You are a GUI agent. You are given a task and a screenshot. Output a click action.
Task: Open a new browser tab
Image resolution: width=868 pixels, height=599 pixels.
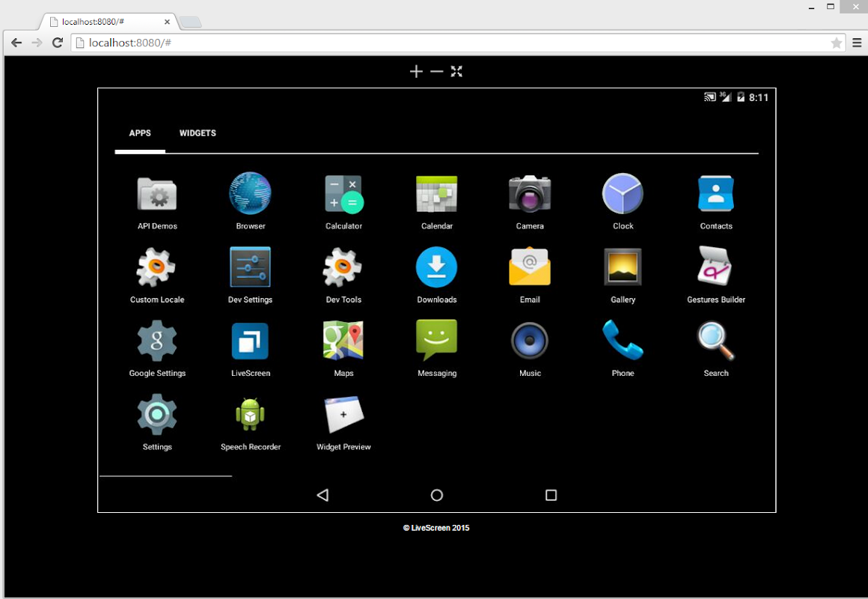click(x=190, y=22)
